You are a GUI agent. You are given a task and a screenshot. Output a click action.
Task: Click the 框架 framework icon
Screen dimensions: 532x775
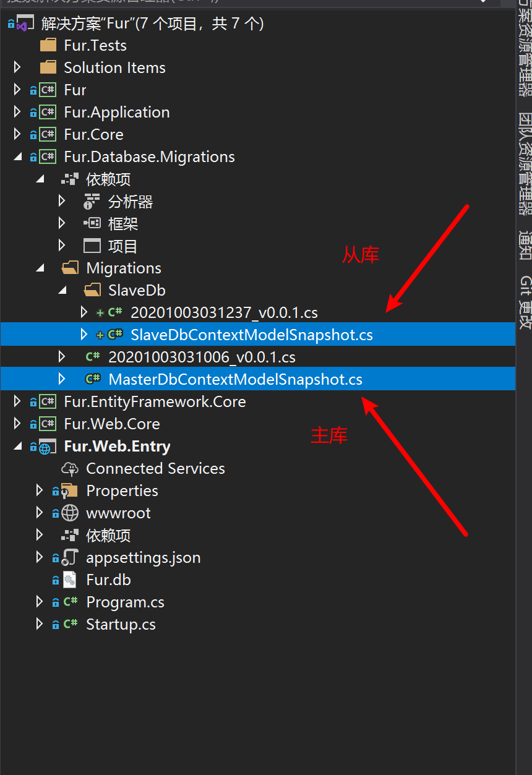tap(92, 224)
